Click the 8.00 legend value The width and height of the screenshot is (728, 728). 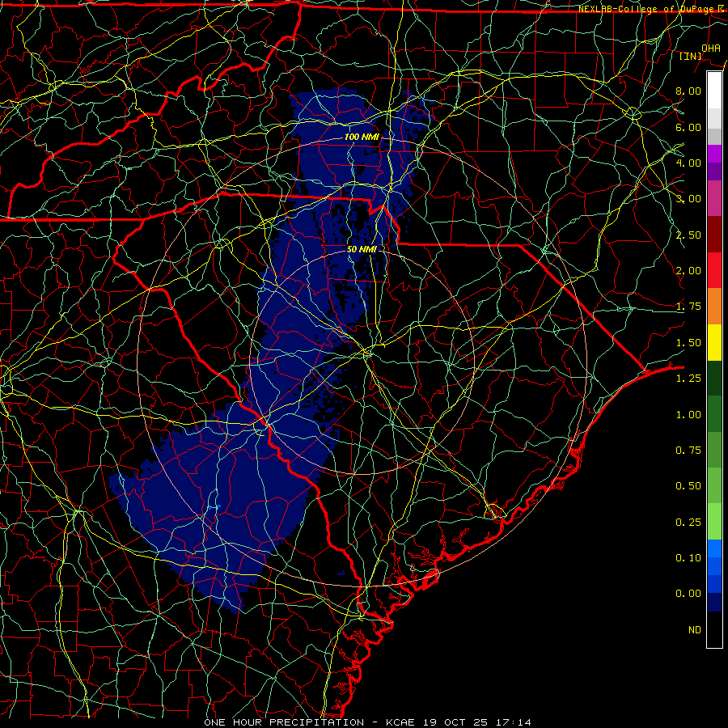[688, 91]
